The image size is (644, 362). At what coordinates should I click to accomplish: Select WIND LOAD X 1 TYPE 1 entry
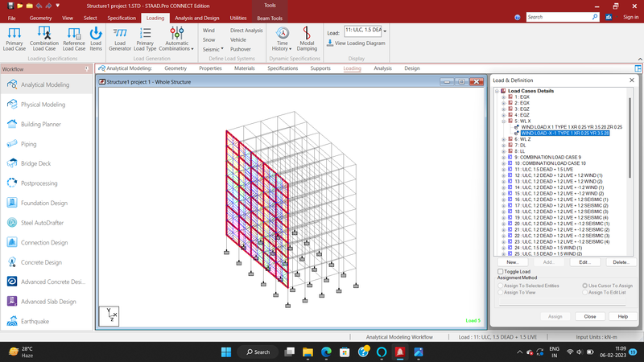[572, 127]
